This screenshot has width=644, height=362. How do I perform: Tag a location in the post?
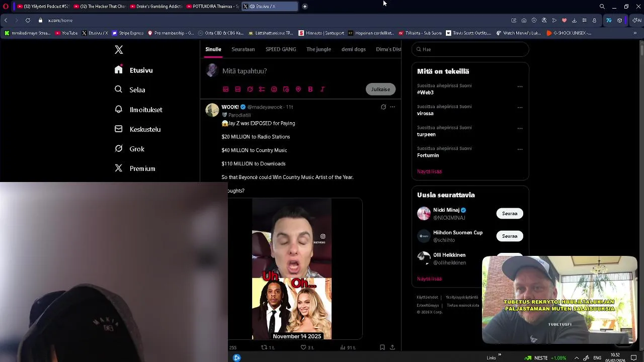click(x=298, y=89)
